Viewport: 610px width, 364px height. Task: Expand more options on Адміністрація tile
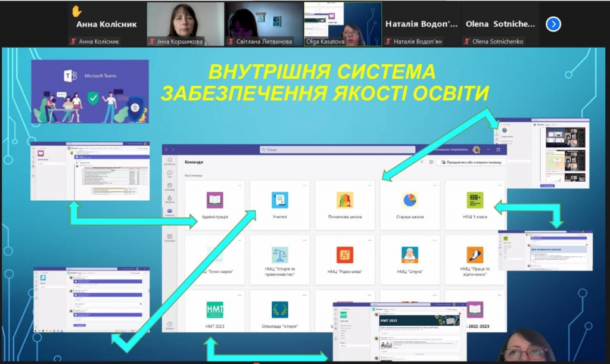coord(239,185)
